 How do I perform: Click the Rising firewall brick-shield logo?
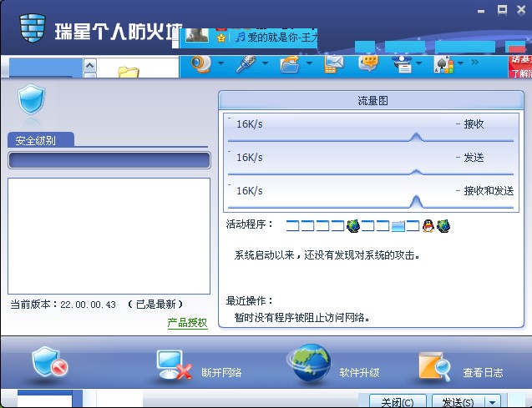pos(33,28)
